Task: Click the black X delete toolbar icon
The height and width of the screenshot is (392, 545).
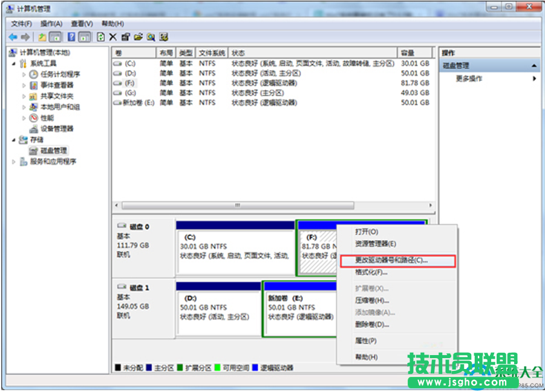Action: click(x=113, y=37)
